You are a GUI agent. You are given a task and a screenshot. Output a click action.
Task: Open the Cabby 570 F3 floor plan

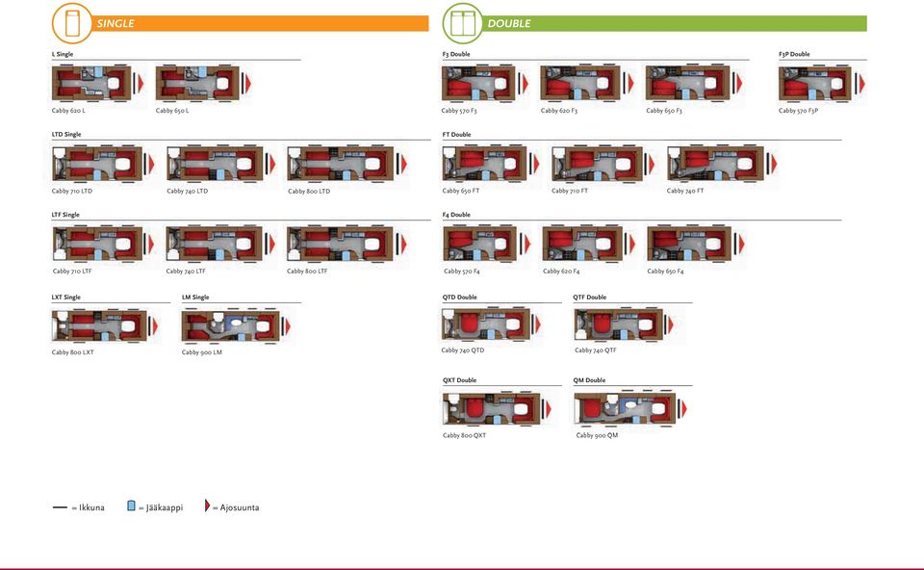(485, 83)
